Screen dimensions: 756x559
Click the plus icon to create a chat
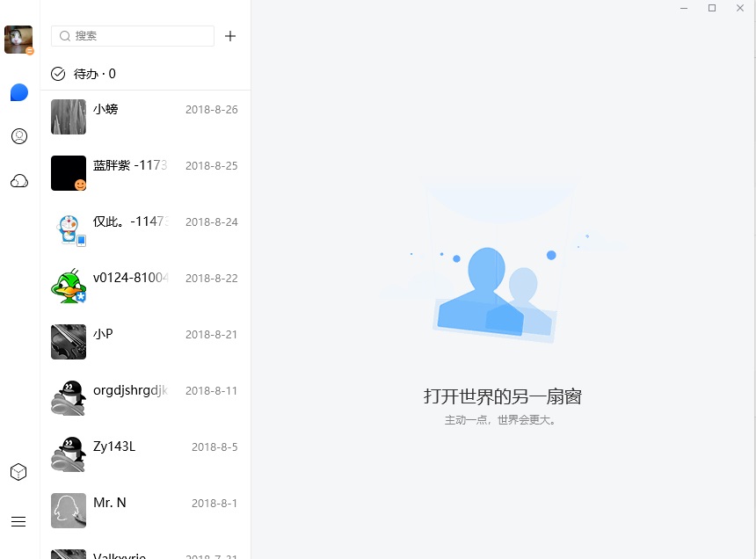230,36
